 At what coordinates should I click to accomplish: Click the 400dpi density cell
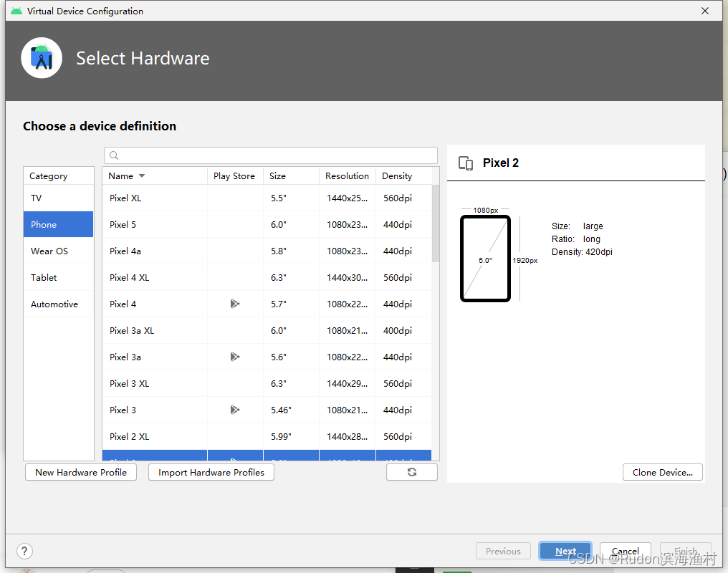(x=403, y=330)
